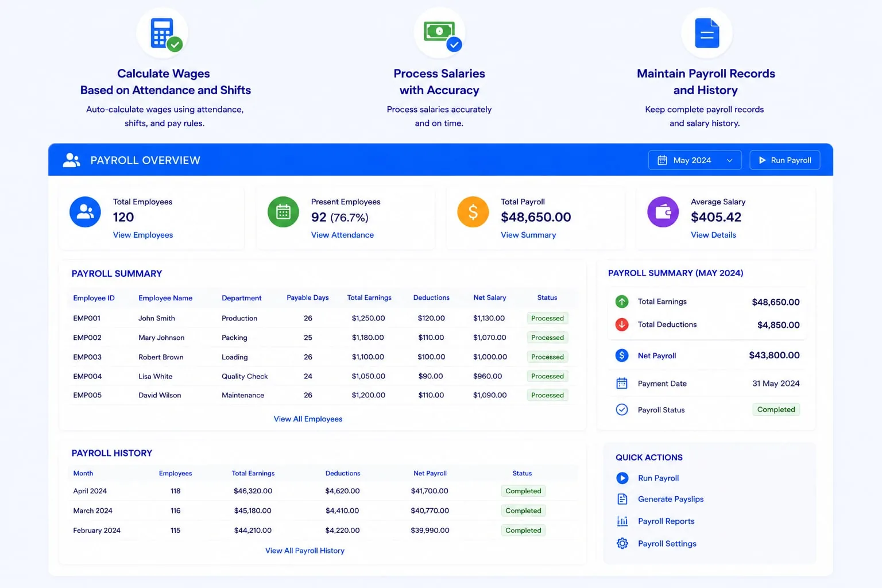Viewport: 882px width, 588px height.
Task: Click the Payroll Status checkmark circle icon
Action: pos(622,409)
